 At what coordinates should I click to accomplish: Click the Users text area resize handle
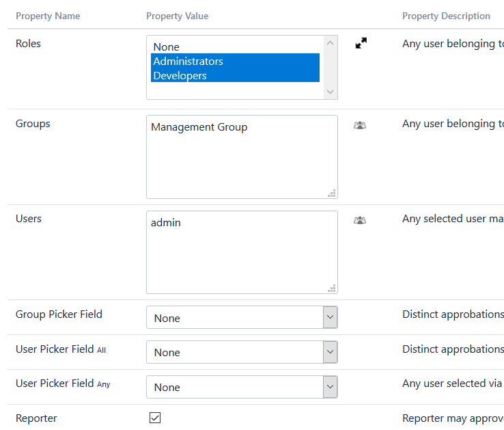tap(333, 288)
